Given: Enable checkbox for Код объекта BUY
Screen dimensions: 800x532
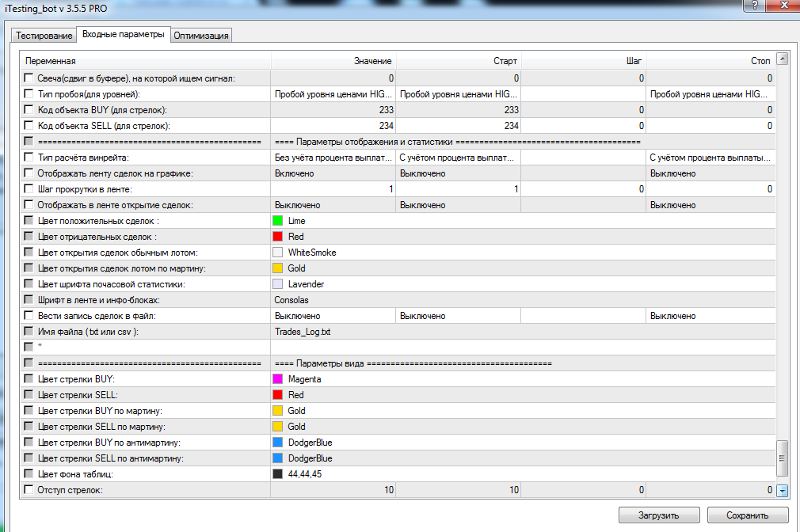Looking at the screenshot, I should tap(29, 110).
